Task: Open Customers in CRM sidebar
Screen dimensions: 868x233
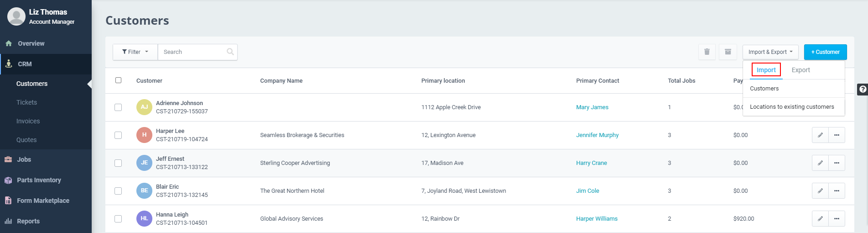Action: [x=32, y=84]
